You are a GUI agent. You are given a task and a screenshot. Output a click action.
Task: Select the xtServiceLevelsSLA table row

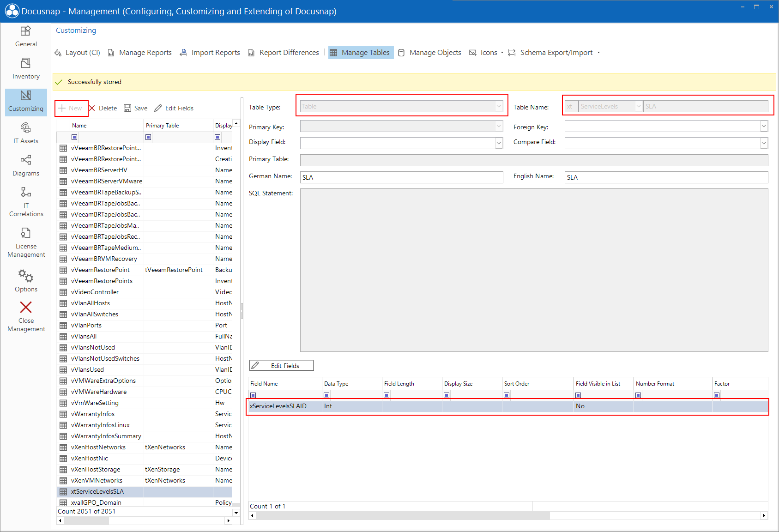pyautogui.click(x=145, y=491)
